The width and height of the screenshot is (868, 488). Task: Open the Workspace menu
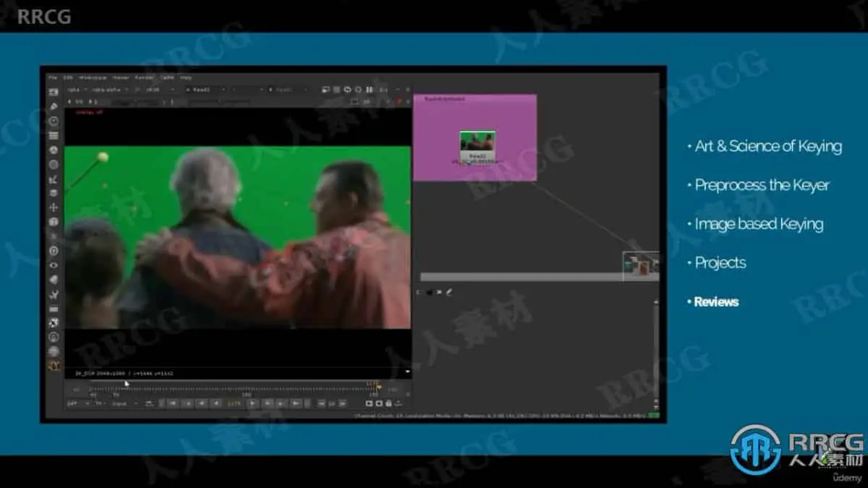(x=93, y=77)
